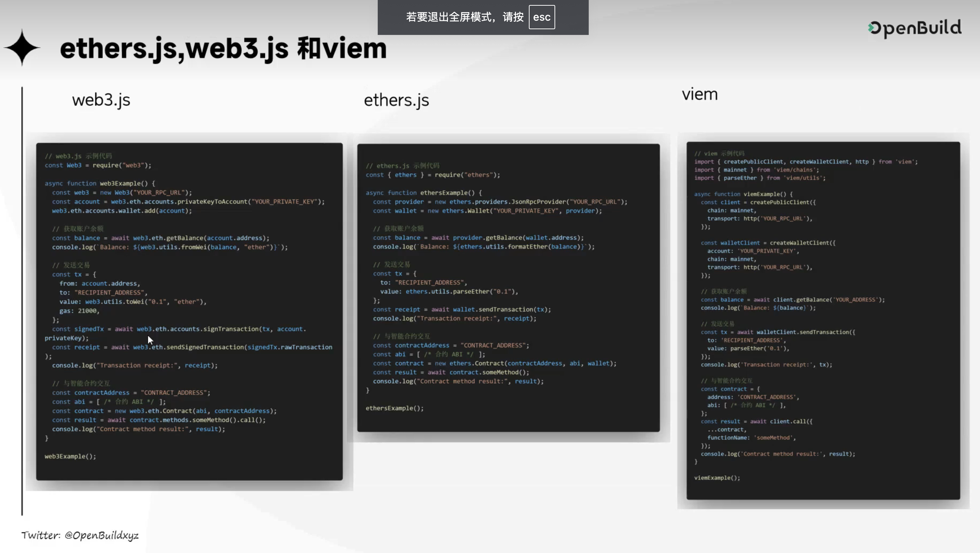
Task: Click the ethers.js code snippet image
Action: tap(508, 287)
